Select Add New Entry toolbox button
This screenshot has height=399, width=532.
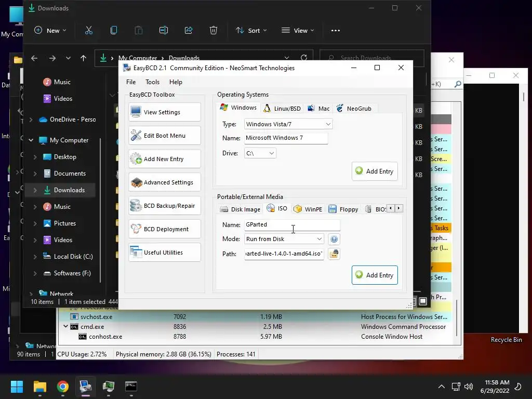click(165, 159)
